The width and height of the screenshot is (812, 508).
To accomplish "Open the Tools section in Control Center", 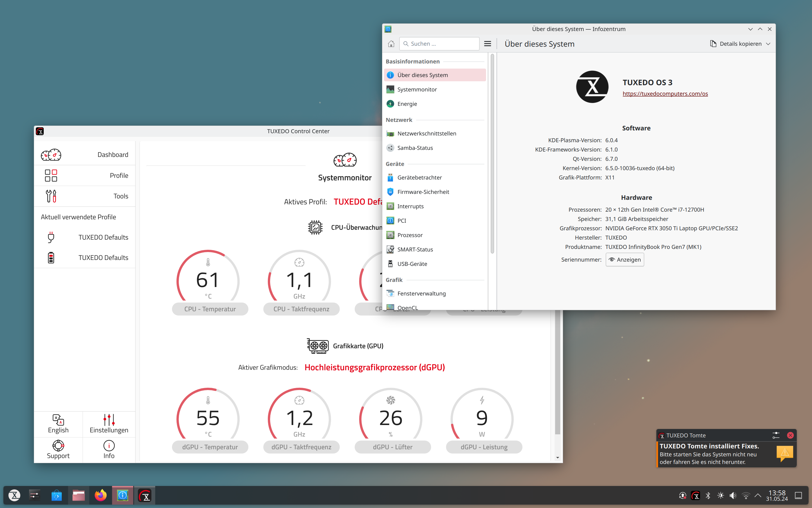I will tap(85, 196).
